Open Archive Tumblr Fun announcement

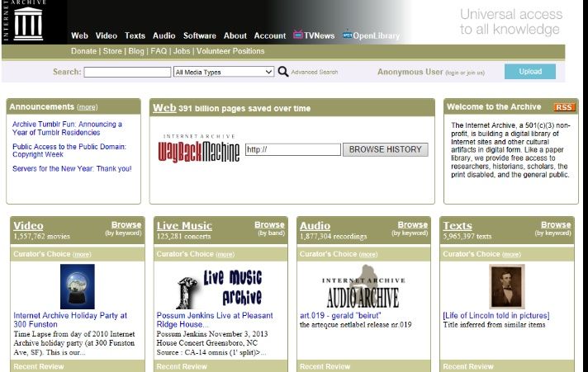67,128
